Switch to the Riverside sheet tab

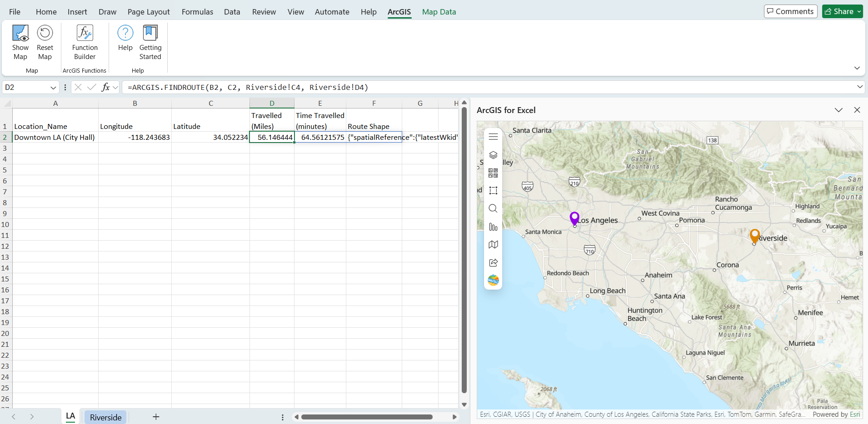click(x=105, y=417)
